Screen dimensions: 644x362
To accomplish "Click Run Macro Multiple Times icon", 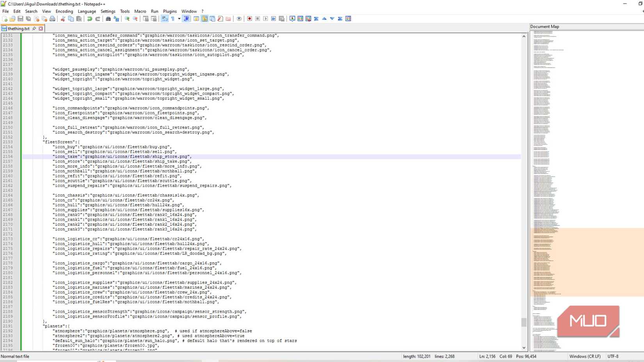I will point(274,19).
